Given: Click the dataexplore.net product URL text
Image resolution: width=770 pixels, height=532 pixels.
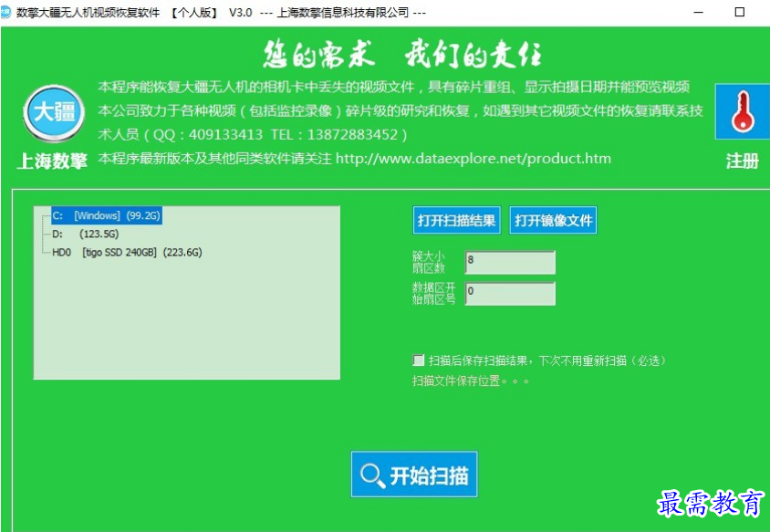Looking at the screenshot, I should (x=473, y=159).
